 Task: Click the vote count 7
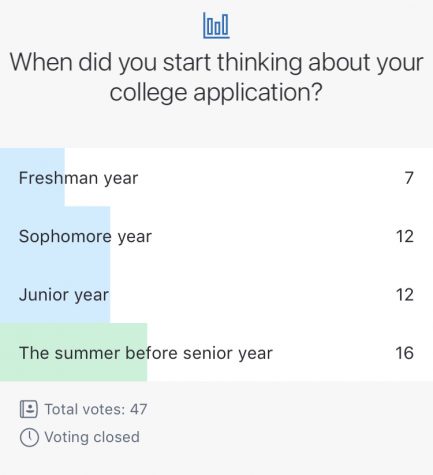point(409,178)
